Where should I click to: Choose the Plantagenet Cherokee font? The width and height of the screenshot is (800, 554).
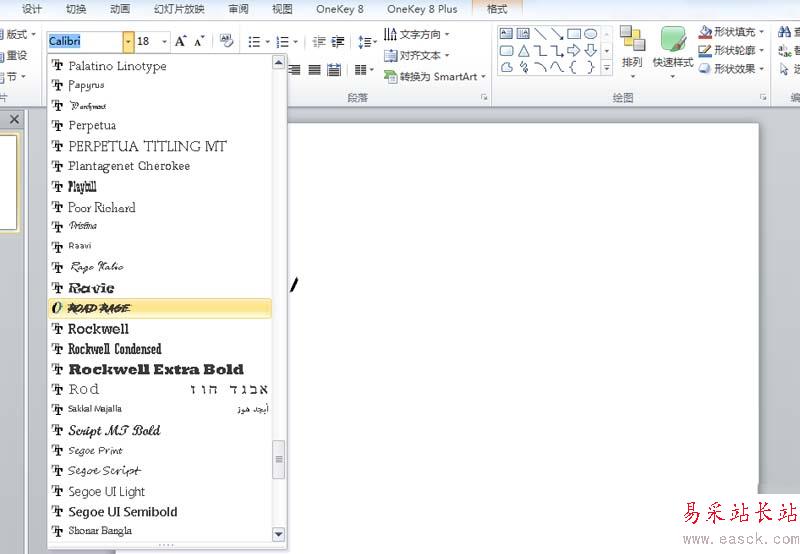160,166
